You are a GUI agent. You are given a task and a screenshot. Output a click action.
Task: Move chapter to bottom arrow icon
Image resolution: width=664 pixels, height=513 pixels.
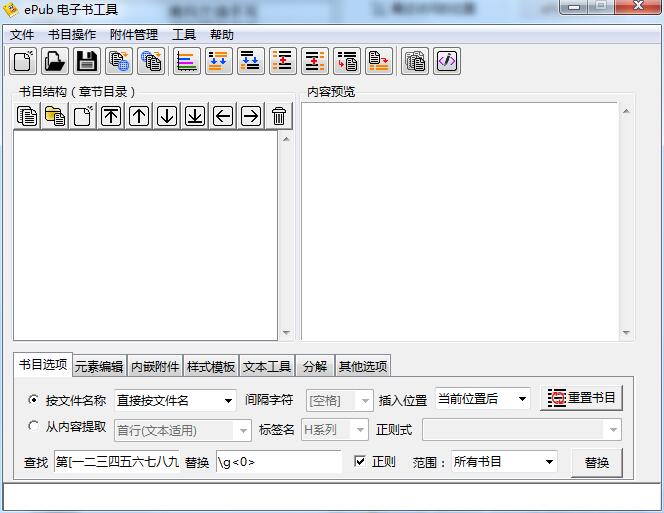(x=195, y=116)
